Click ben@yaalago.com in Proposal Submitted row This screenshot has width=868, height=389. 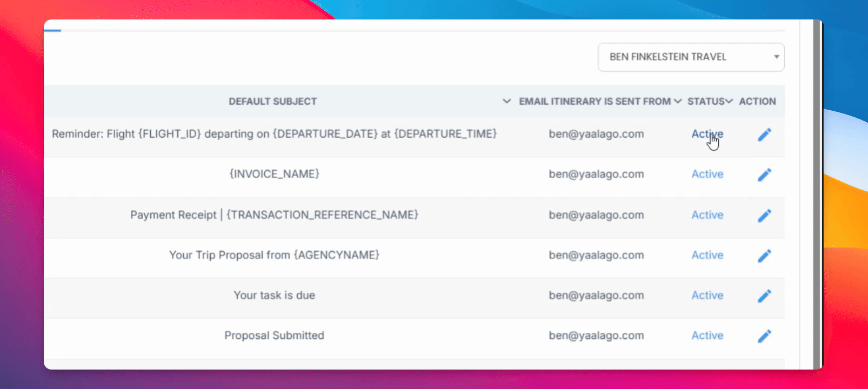point(596,336)
